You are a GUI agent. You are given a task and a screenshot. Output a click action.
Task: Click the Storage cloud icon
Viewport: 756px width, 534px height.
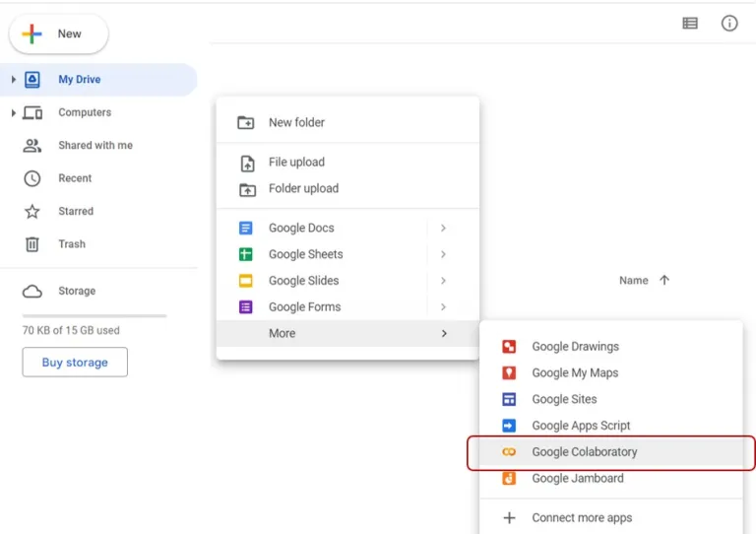[x=32, y=292]
